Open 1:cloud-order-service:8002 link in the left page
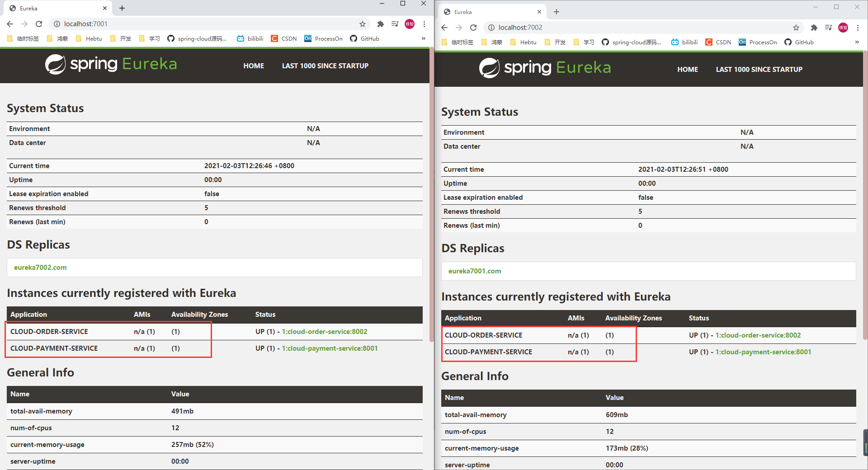 click(325, 332)
